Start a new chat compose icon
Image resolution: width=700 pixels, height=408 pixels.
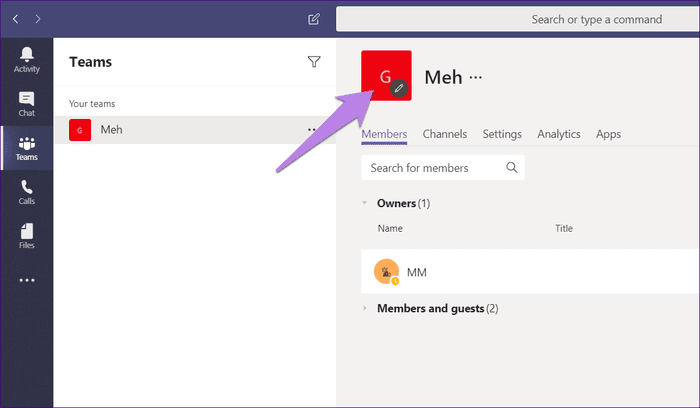[314, 19]
